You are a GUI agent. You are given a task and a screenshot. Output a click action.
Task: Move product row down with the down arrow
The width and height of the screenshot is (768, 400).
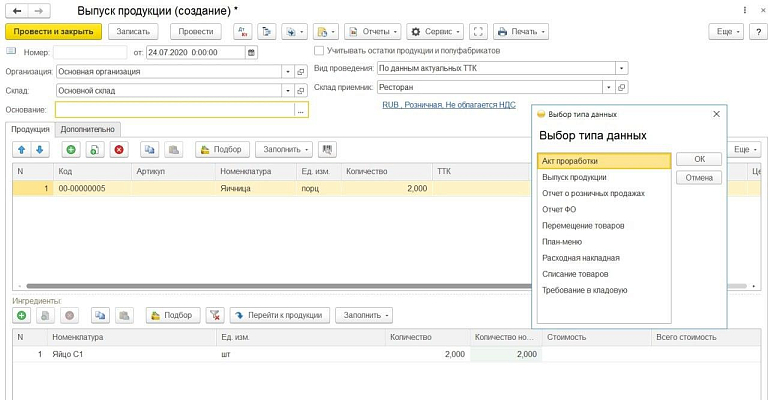point(39,149)
